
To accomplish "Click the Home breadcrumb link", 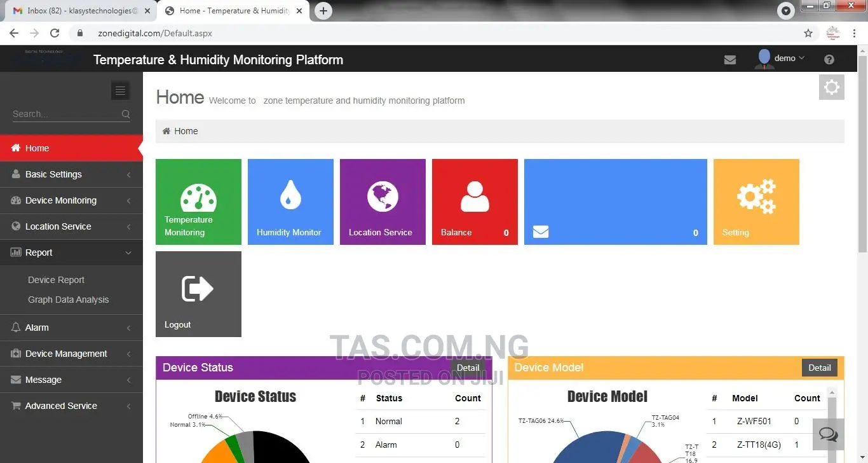I will pos(186,131).
